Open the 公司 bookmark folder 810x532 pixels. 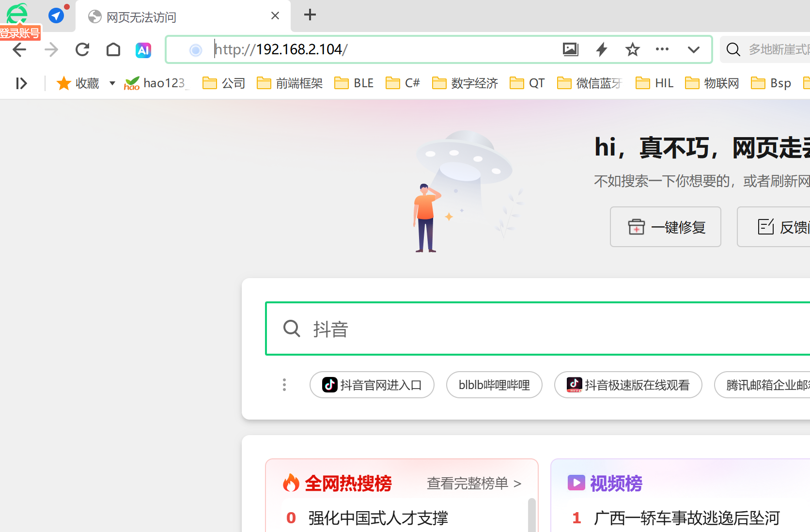click(224, 83)
